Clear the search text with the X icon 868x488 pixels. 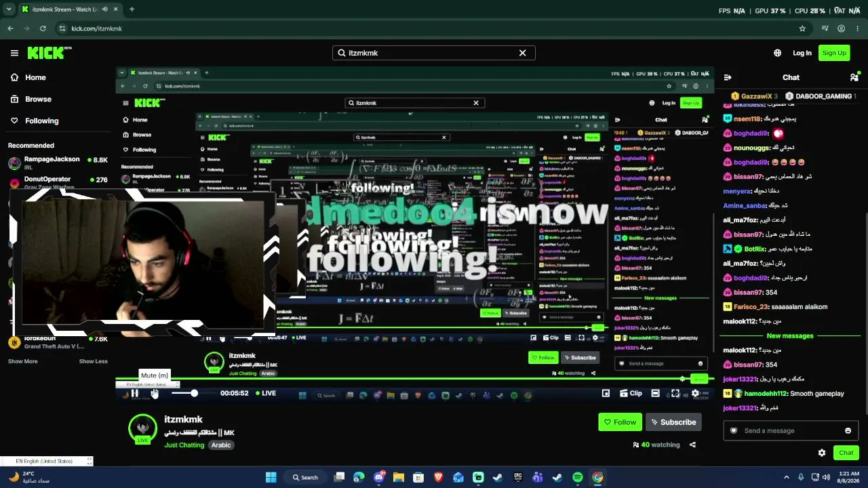point(523,53)
